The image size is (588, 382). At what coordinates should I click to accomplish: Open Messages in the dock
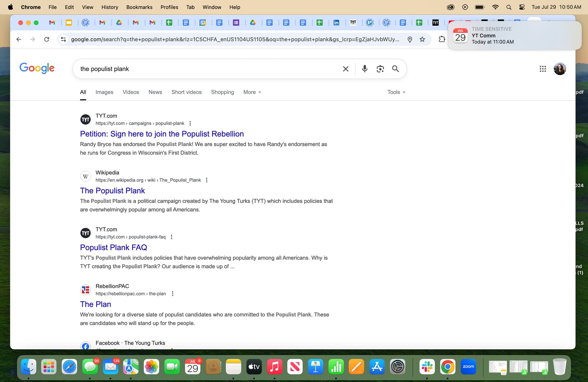90,367
